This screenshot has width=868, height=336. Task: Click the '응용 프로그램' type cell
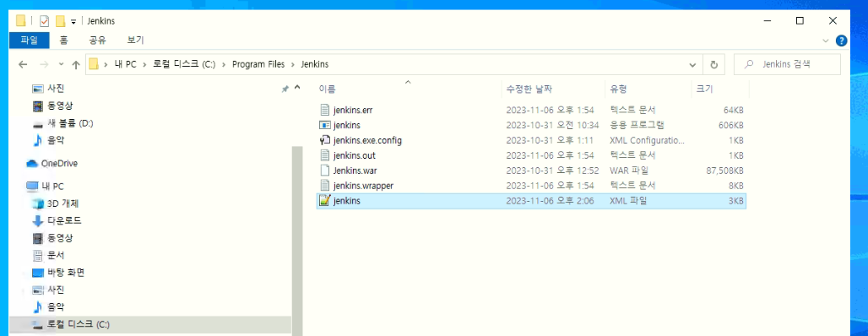[637, 125]
